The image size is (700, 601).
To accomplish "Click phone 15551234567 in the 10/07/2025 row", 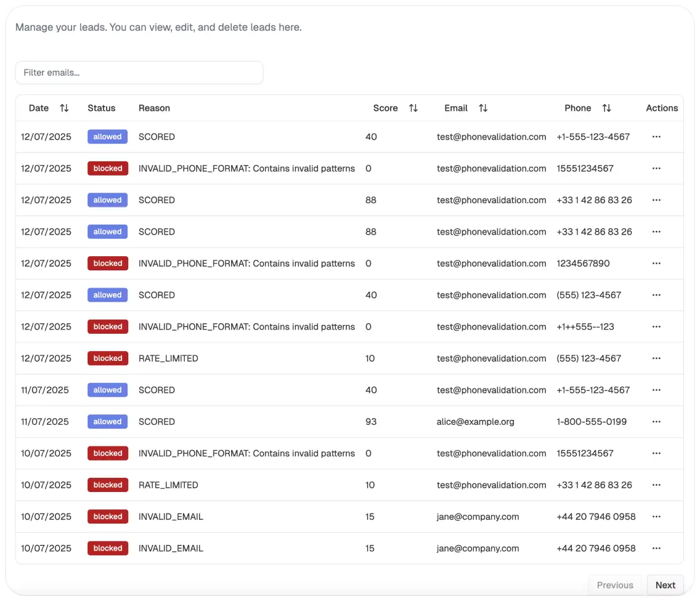I will (x=585, y=453).
